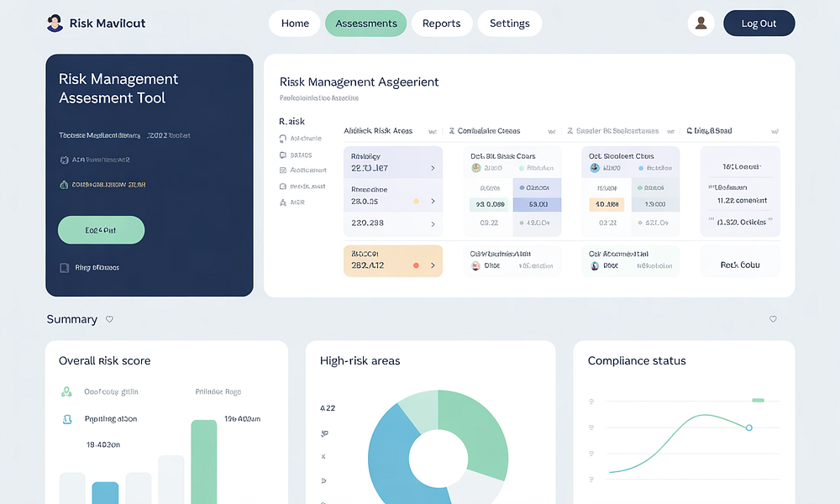Viewport: 840px width, 504px height.
Task: Click the first icon in the R.aisk sidebar list
Action: coord(282,139)
